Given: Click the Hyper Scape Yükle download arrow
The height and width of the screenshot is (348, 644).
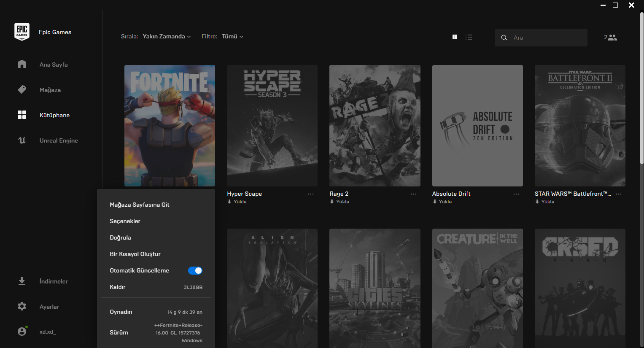Looking at the screenshot, I should click(229, 202).
